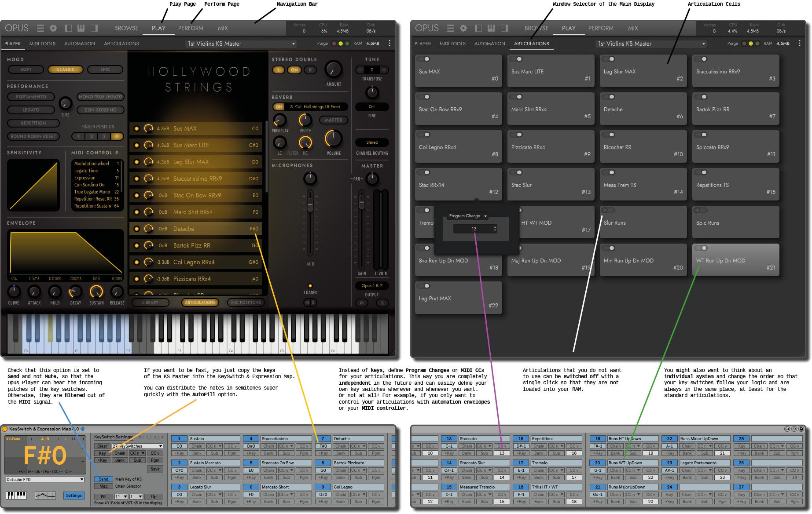Select finger position 2
Image resolution: width=812 pixels, height=514 pixels.
[92, 136]
